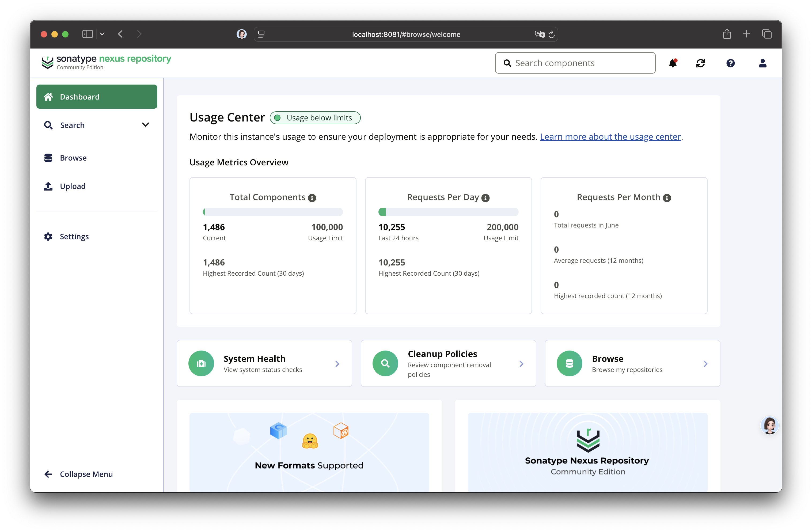Click the Browse card chevron
812x532 pixels.
pos(705,364)
